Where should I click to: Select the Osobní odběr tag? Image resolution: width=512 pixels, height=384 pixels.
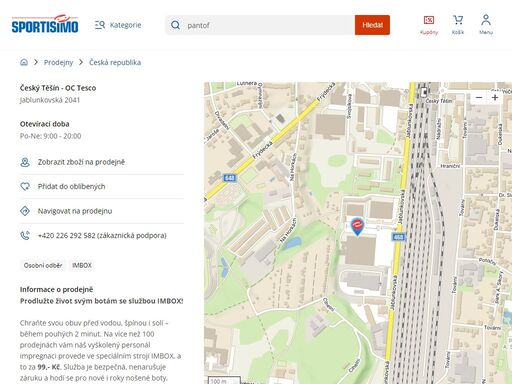point(43,266)
